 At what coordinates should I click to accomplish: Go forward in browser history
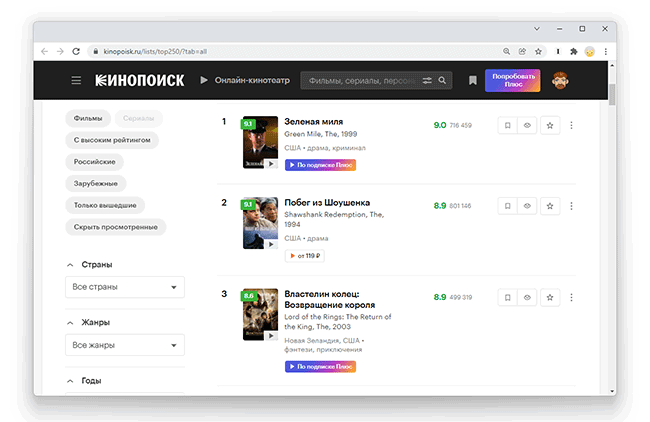[60, 51]
